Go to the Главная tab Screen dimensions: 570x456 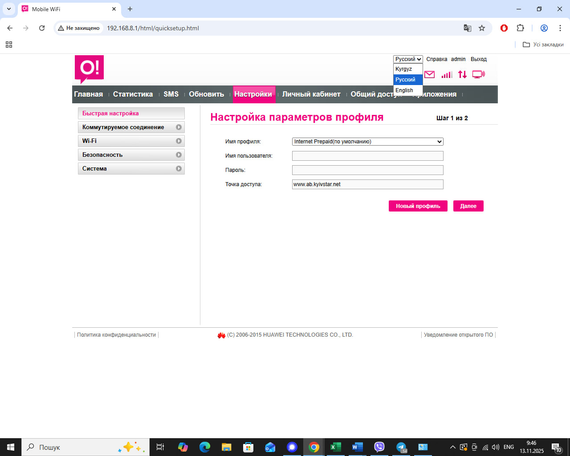[x=88, y=94]
